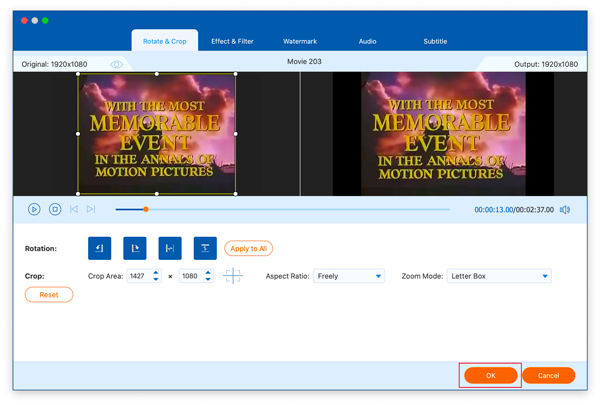Stop the video playback
This screenshot has width=600, height=405.
(55, 209)
